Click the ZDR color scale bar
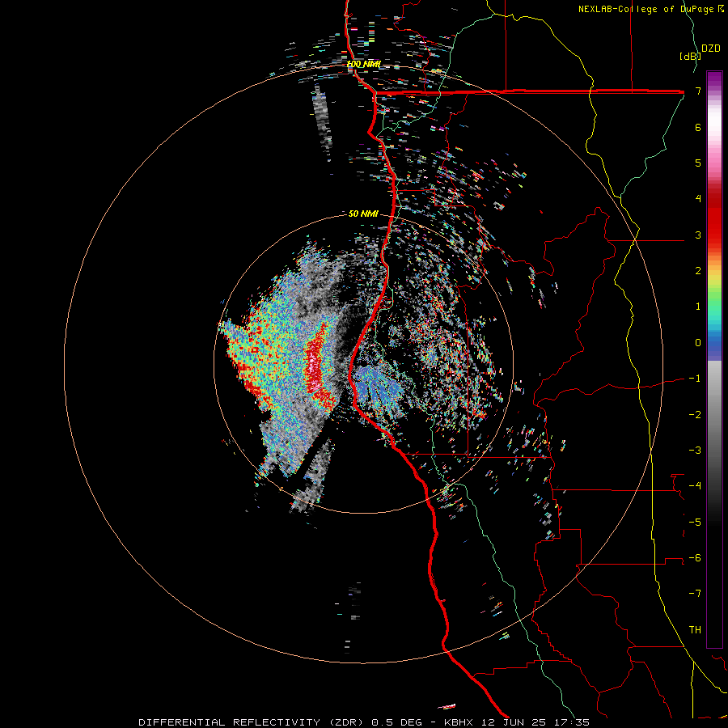The width and height of the screenshot is (728, 728). 714,359
